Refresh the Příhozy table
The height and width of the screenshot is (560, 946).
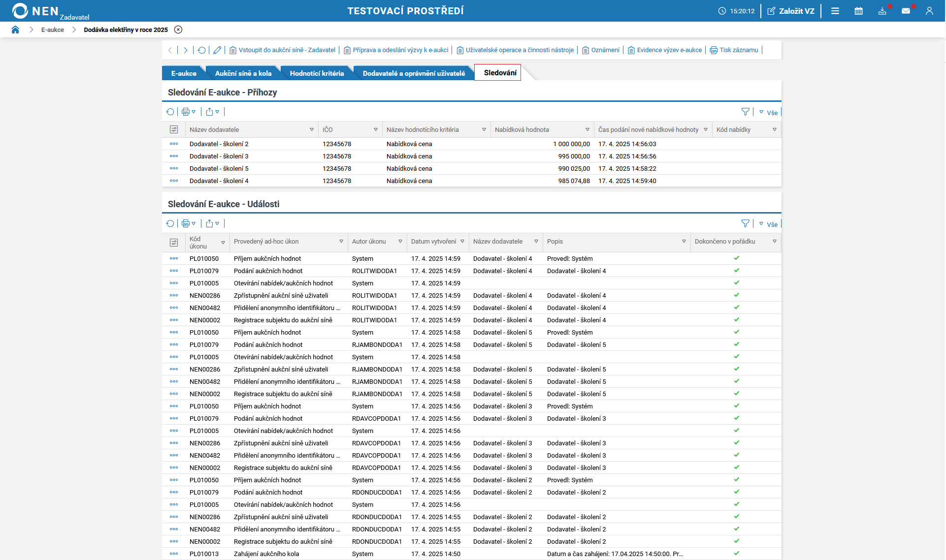pyautogui.click(x=170, y=112)
